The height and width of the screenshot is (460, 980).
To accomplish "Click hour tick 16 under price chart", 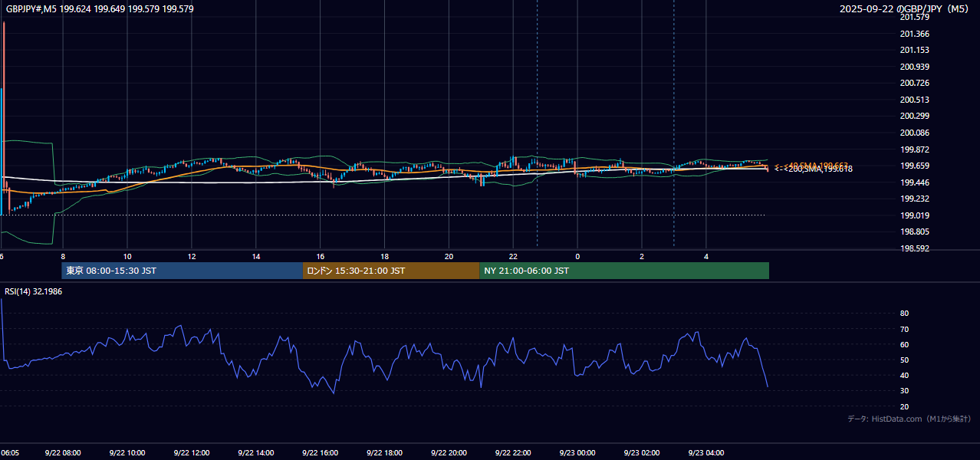I will point(321,256).
